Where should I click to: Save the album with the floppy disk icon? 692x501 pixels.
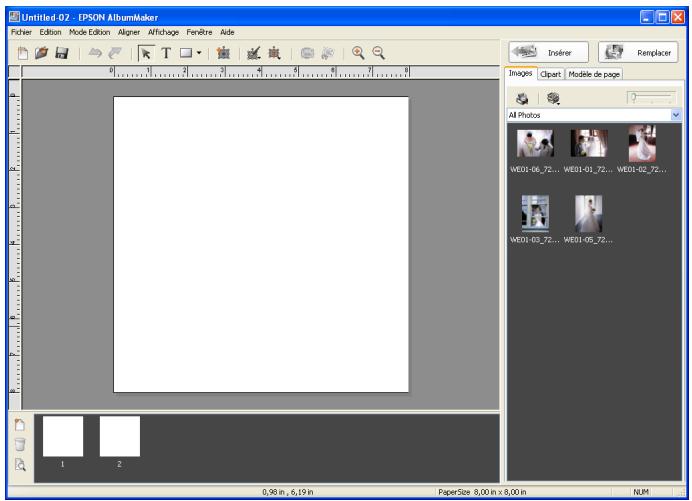point(61,53)
